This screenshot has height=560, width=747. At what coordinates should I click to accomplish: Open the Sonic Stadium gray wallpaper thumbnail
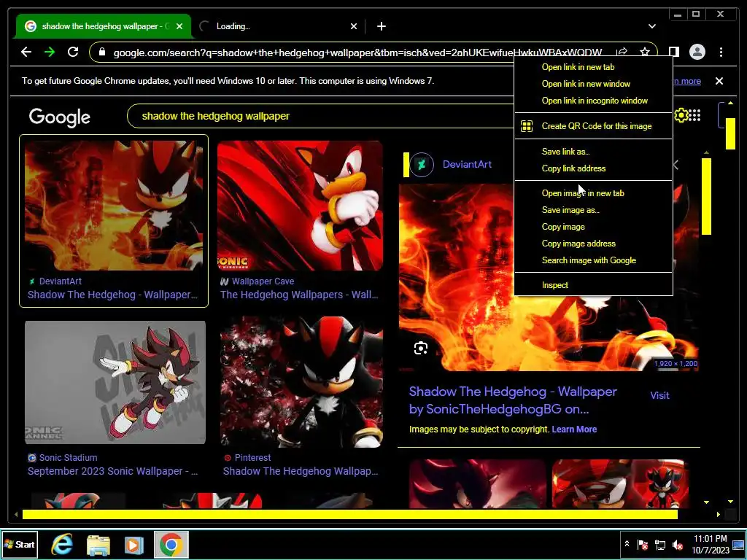115,382
